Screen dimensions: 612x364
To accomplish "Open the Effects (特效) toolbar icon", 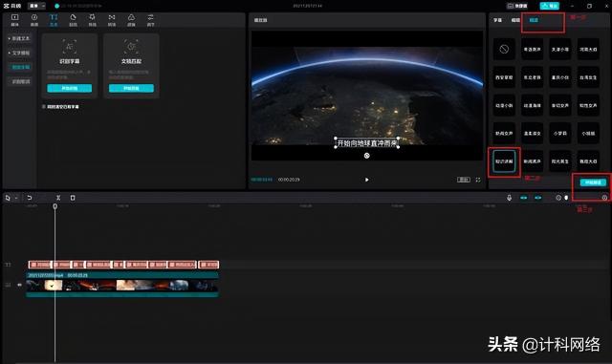I will coord(93,20).
